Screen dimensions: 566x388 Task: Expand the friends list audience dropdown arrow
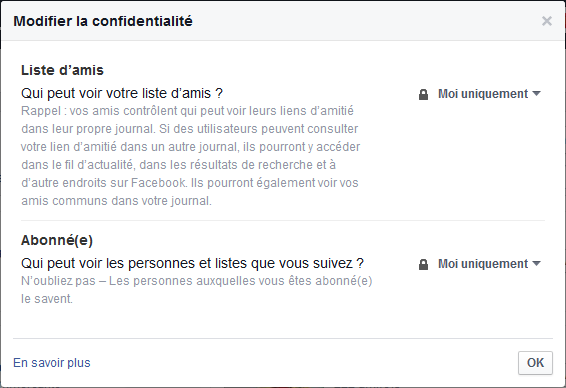[536, 93]
